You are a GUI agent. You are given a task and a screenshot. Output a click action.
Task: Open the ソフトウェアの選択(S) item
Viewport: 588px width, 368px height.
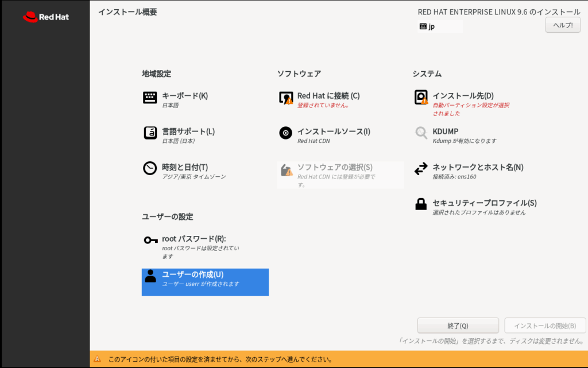point(335,167)
